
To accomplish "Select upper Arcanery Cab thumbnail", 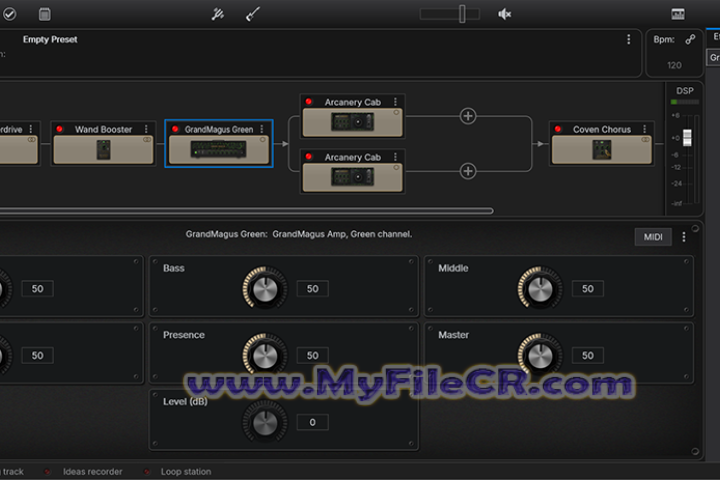I will [353, 122].
